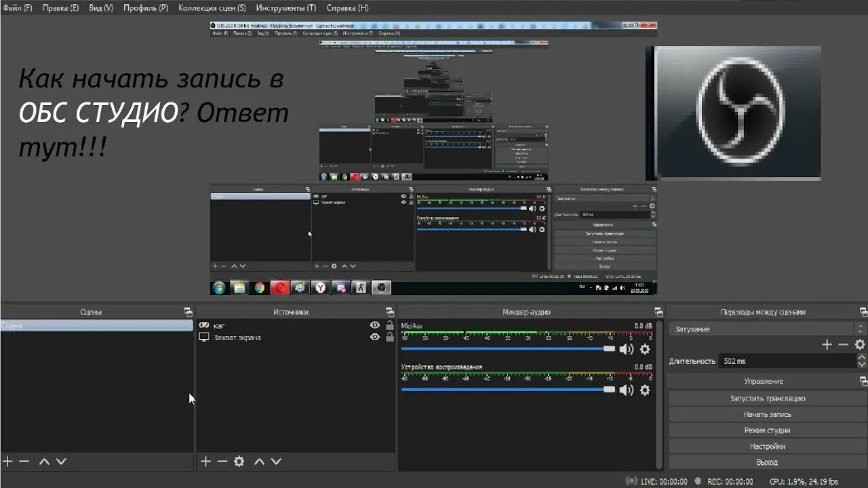Click OBS icon in previewed taskbar
This screenshot has width=868, height=488.
[x=382, y=287]
